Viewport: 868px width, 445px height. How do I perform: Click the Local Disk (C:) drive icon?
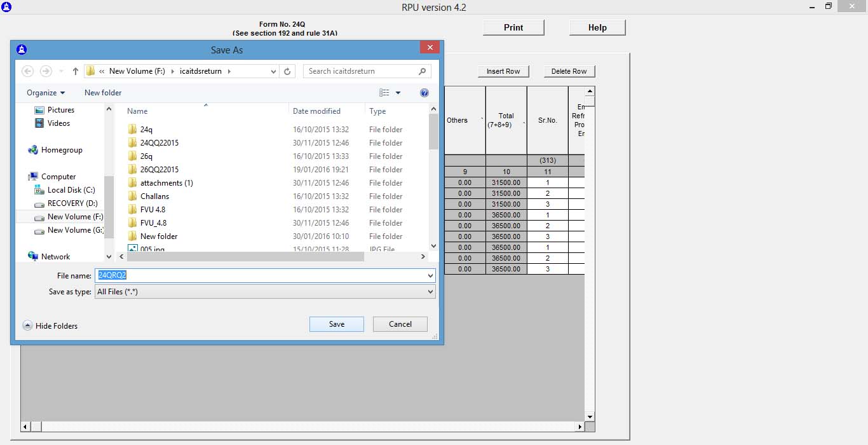tap(39, 190)
